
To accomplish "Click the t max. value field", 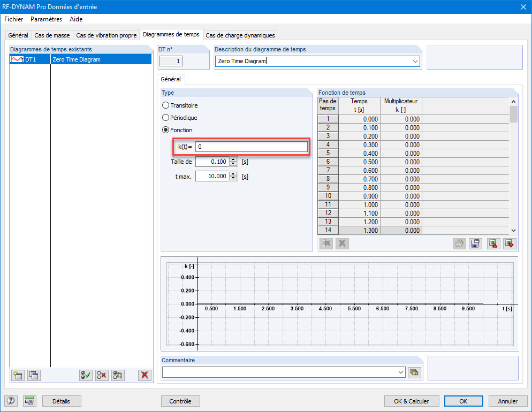I will [x=212, y=177].
